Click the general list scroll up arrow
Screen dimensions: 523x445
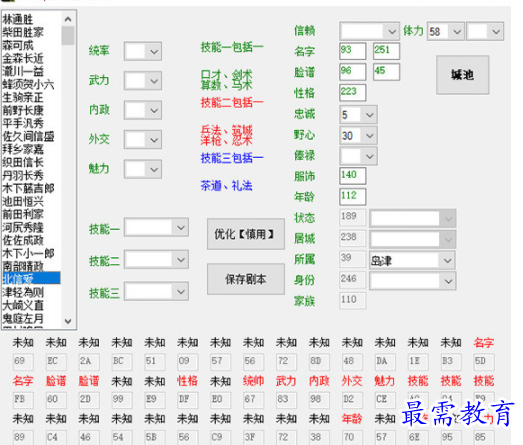click(68, 19)
